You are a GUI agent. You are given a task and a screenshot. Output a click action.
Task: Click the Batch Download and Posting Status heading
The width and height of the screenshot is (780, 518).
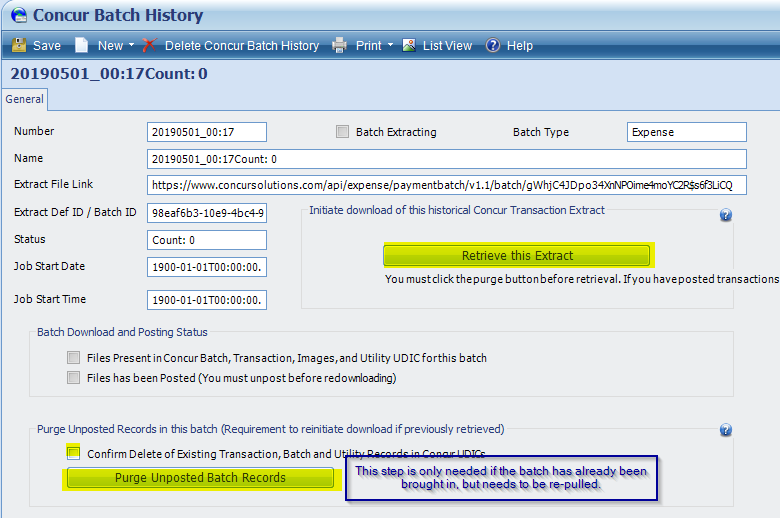(x=122, y=332)
